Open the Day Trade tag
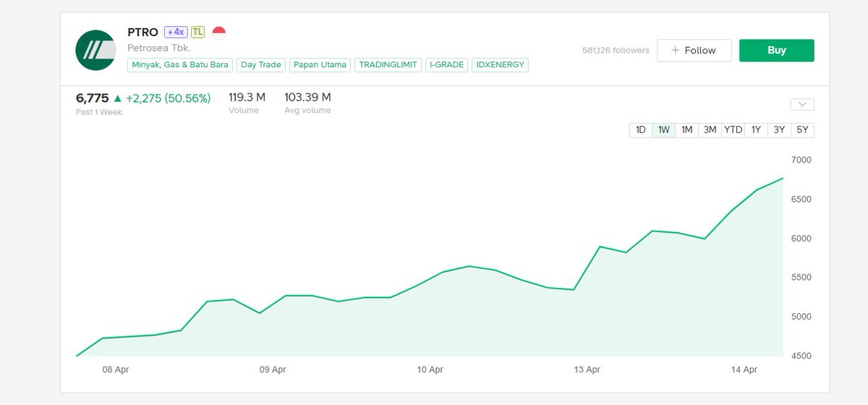The width and height of the screenshot is (868, 405). click(260, 65)
